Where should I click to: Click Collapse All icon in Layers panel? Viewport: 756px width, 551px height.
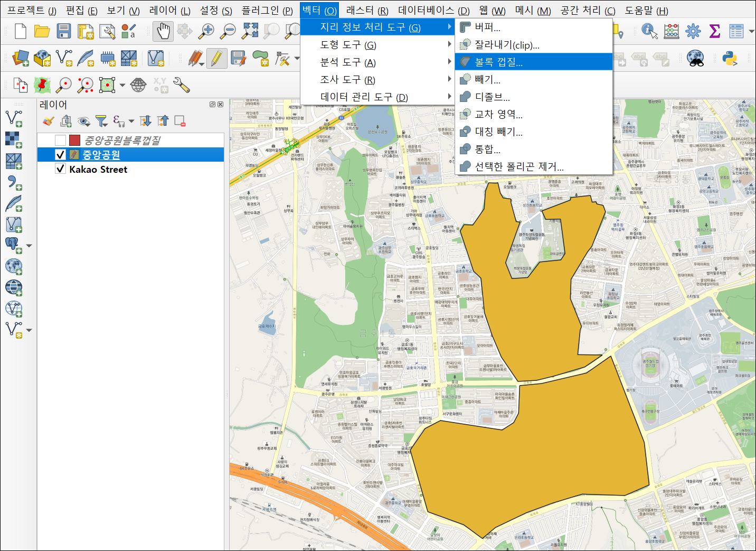point(163,121)
